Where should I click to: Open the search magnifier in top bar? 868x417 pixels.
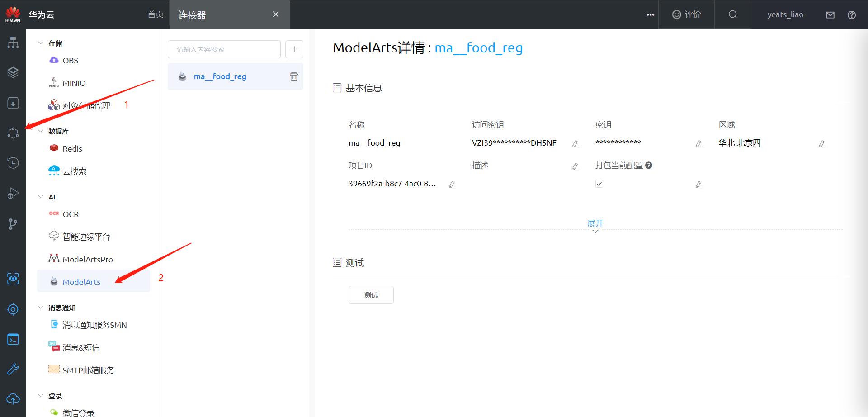pyautogui.click(x=733, y=14)
